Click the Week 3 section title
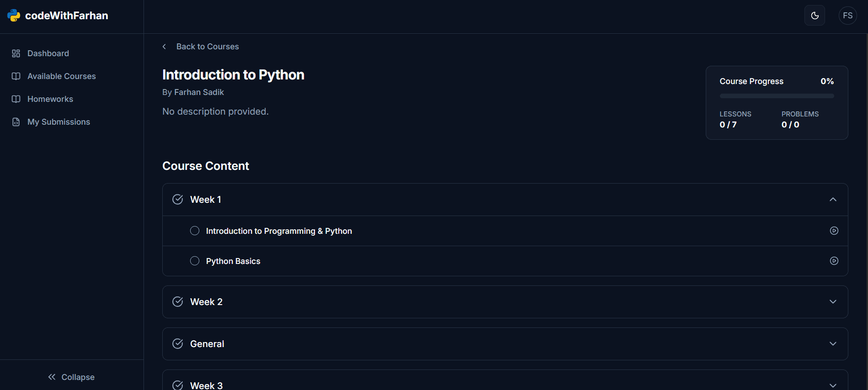Image resolution: width=868 pixels, height=390 pixels. (x=206, y=385)
